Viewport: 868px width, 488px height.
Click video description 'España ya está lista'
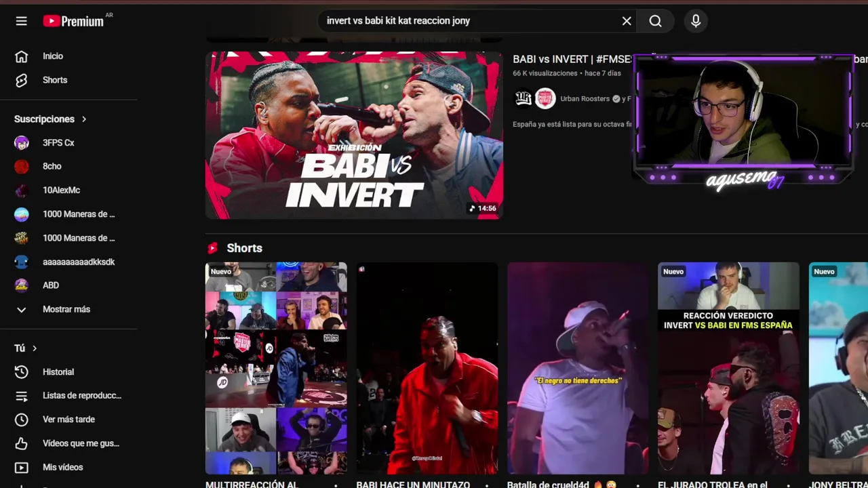click(572, 125)
